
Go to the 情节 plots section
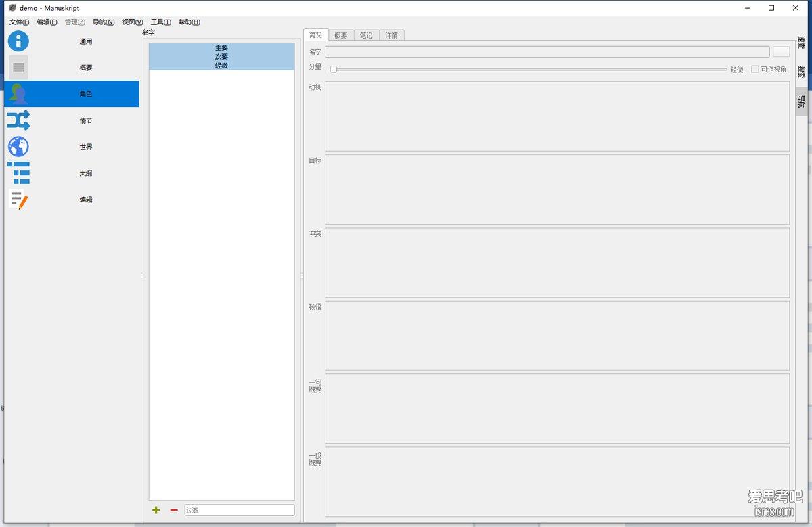[72, 120]
